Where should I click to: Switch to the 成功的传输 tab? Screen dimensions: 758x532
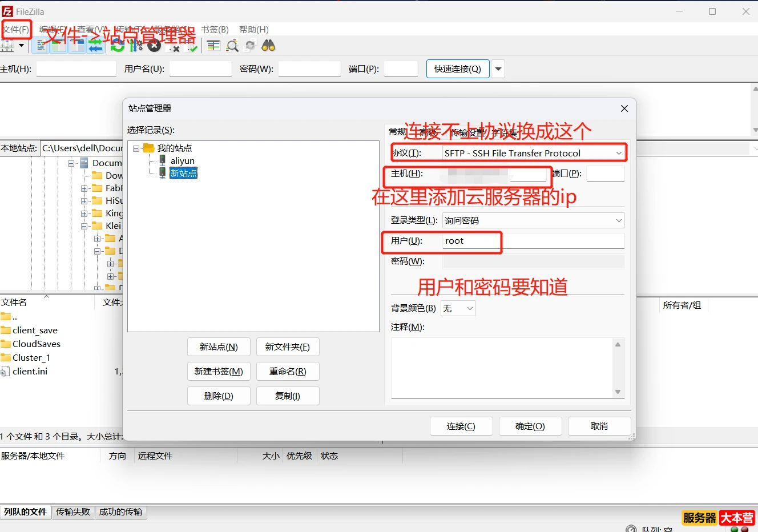coord(120,512)
